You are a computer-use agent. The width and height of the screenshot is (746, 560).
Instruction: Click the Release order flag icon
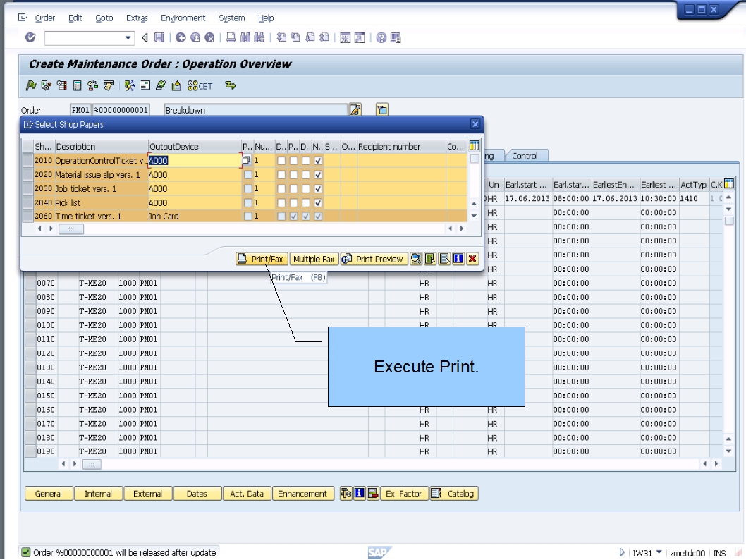click(31, 83)
